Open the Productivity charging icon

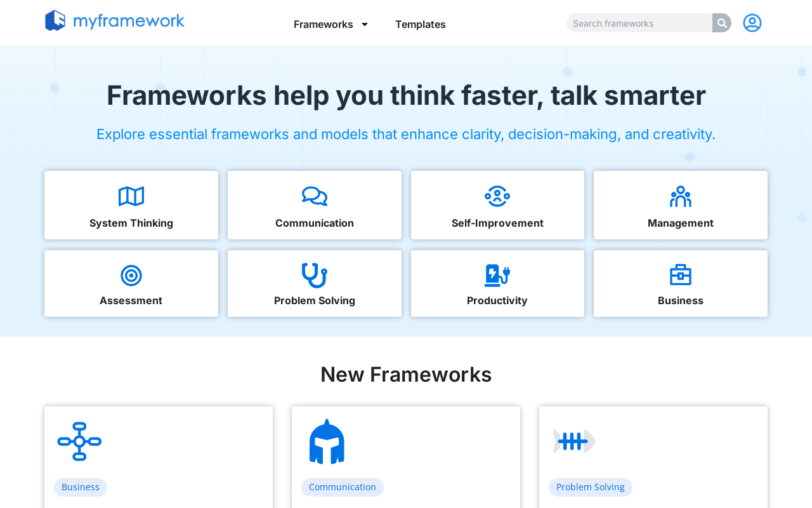[x=497, y=274]
